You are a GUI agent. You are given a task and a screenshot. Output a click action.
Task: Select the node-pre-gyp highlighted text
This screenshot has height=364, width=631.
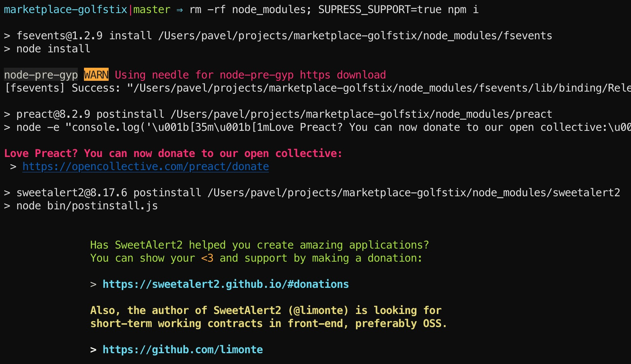pyautogui.click(x=40, y=75)
